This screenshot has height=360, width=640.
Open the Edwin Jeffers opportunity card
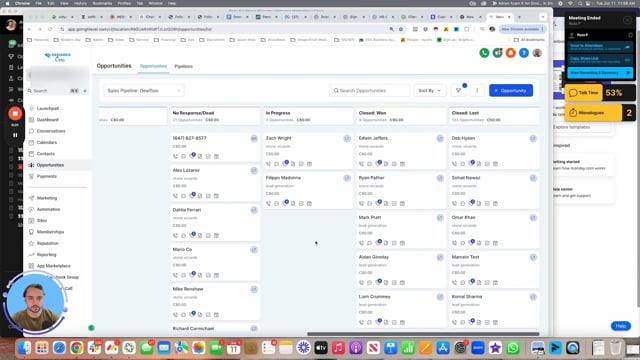(x=400, y=150)
